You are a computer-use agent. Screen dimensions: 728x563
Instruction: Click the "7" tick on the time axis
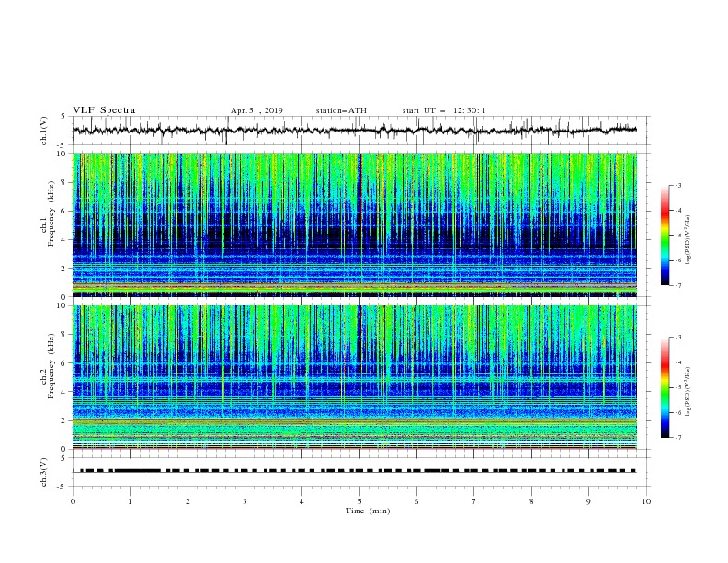474,501
